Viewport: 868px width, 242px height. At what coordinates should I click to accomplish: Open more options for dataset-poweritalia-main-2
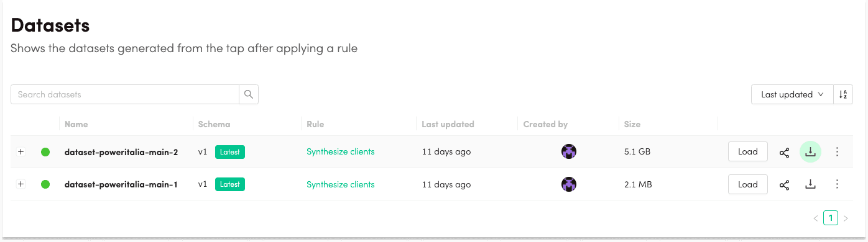click(838, 151)
